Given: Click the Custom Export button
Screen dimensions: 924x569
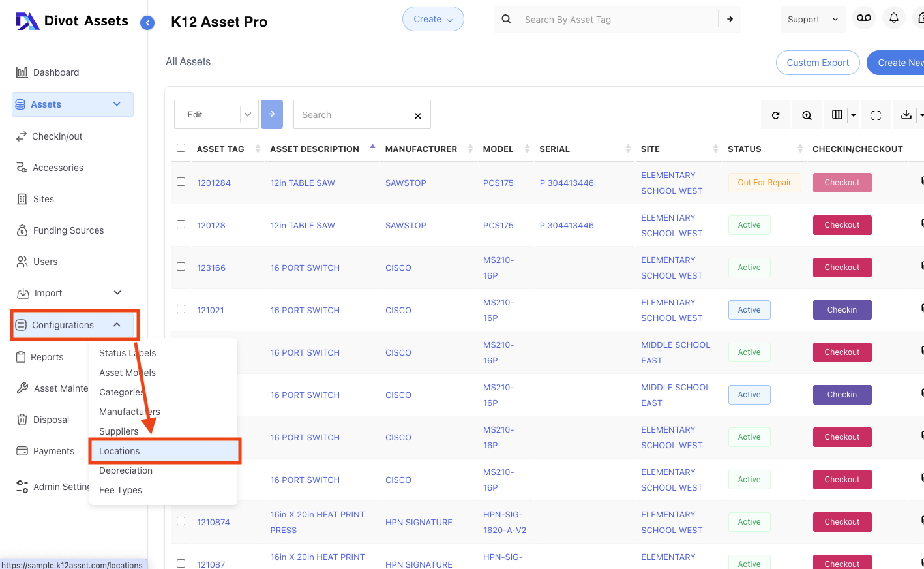Looking at the screenshot, I should (x=817, y=63).
